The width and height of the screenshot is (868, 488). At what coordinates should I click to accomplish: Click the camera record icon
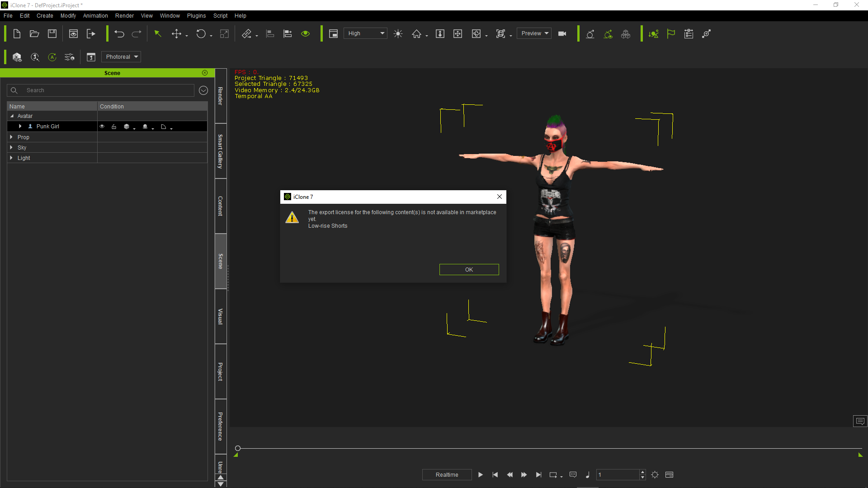[x=562, y=34]
